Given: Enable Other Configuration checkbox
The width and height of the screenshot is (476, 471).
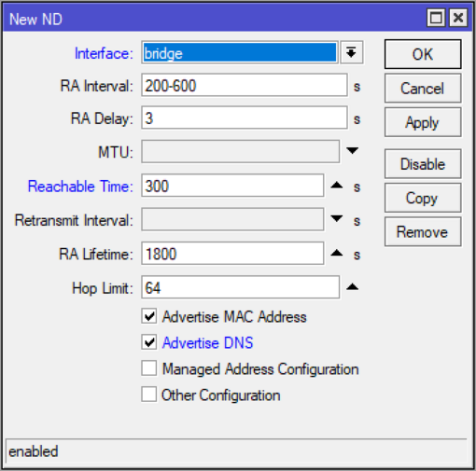Looking at the screenshot, I should pos(149,395).
